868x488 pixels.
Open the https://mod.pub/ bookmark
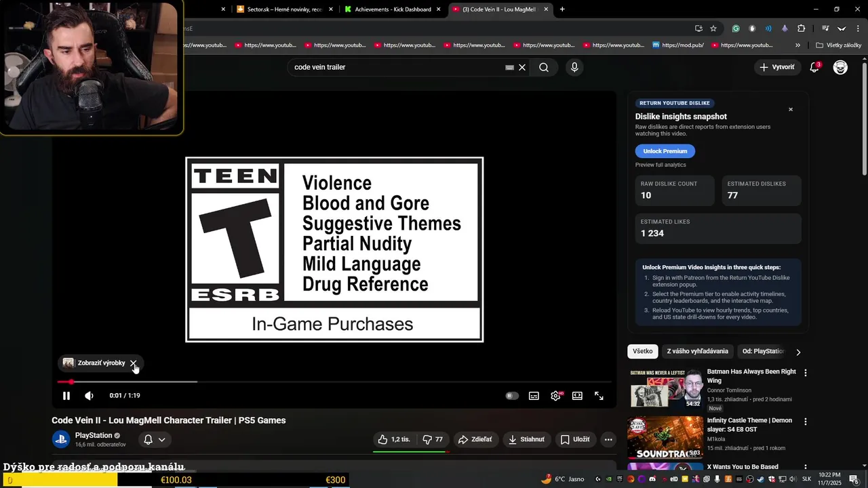point(678,45)
